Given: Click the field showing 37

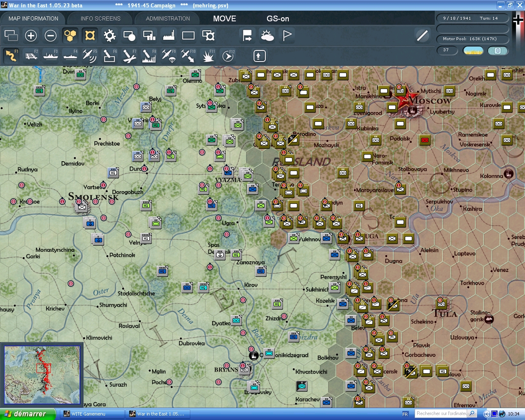Looking at the screenshot, I should coord(447,50).
